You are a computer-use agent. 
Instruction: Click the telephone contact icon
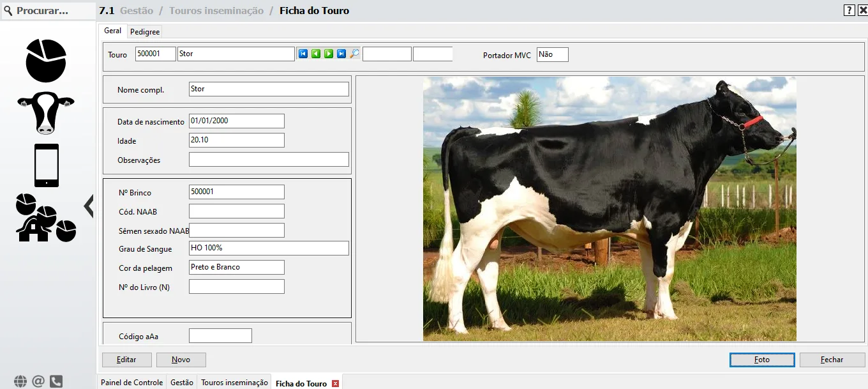(56, 381)
